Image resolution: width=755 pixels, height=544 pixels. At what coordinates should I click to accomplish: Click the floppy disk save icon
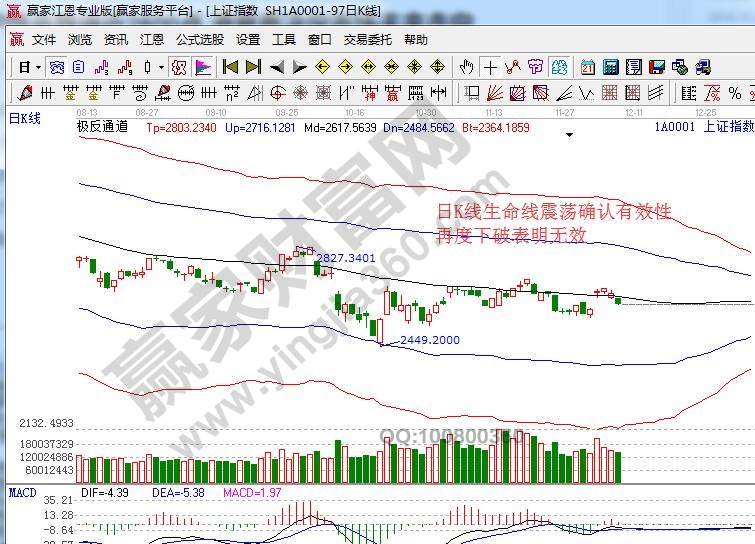point(657,67)
